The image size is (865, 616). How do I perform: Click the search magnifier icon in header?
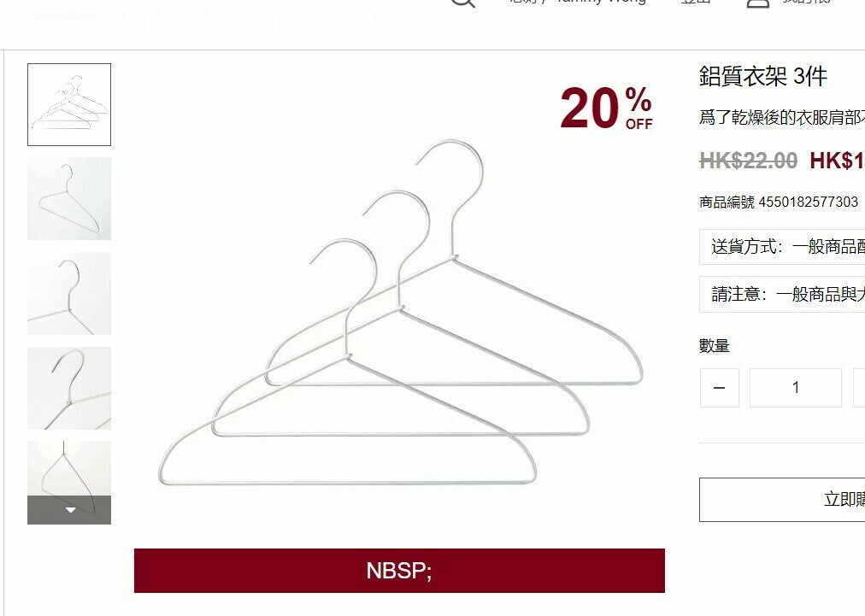click(462, 3)
